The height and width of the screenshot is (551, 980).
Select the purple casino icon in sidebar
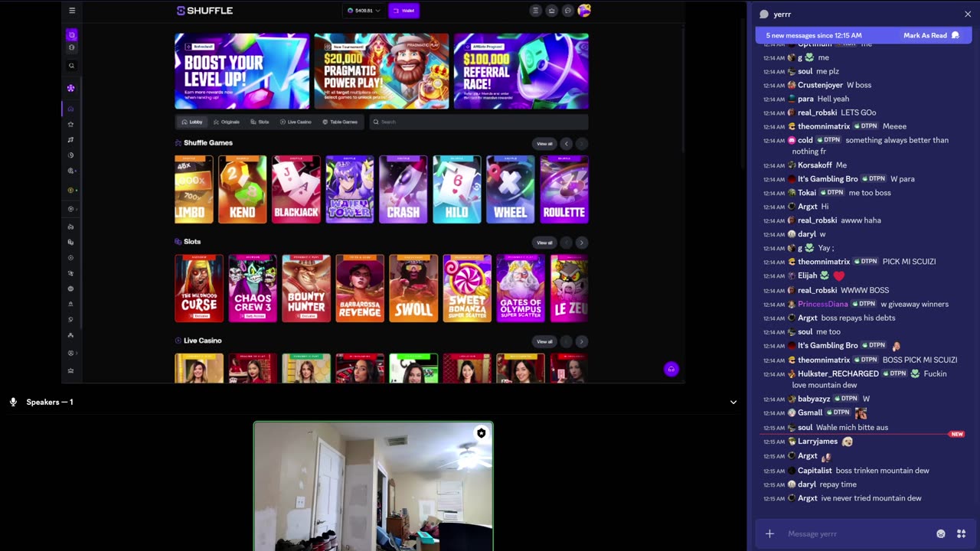pyautogui.click(x=71, y=35)
